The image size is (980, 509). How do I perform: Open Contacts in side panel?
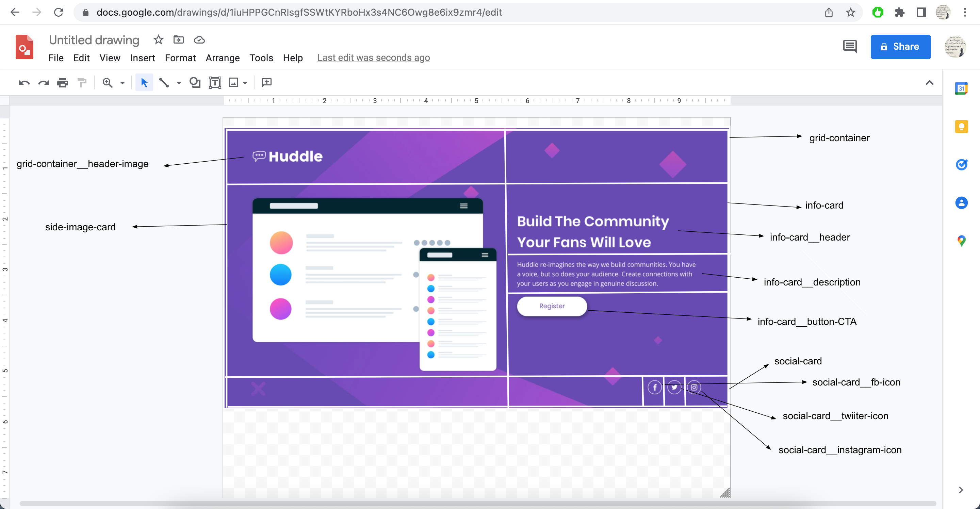point(961,203)
